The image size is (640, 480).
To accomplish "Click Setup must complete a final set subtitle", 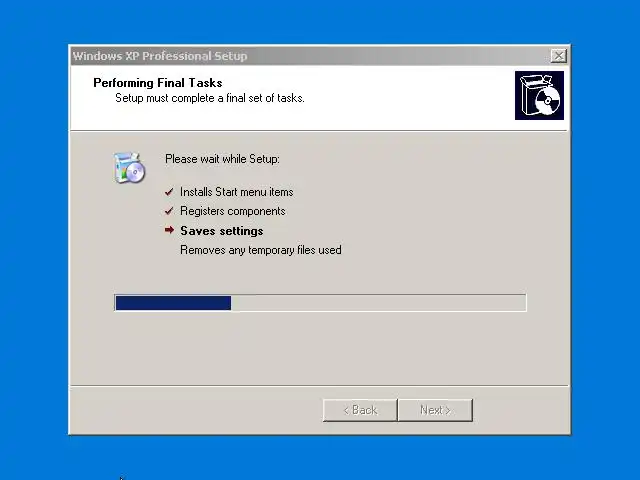I will 210,98.
